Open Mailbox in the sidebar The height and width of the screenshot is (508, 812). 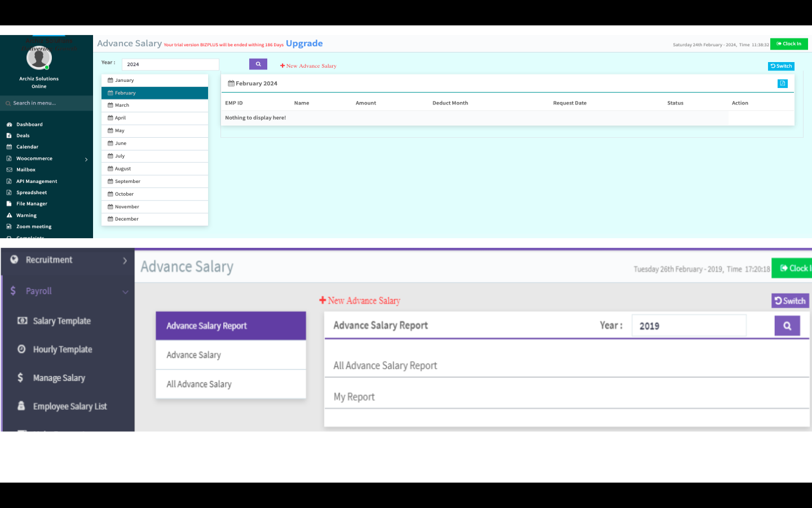[26, 170]
